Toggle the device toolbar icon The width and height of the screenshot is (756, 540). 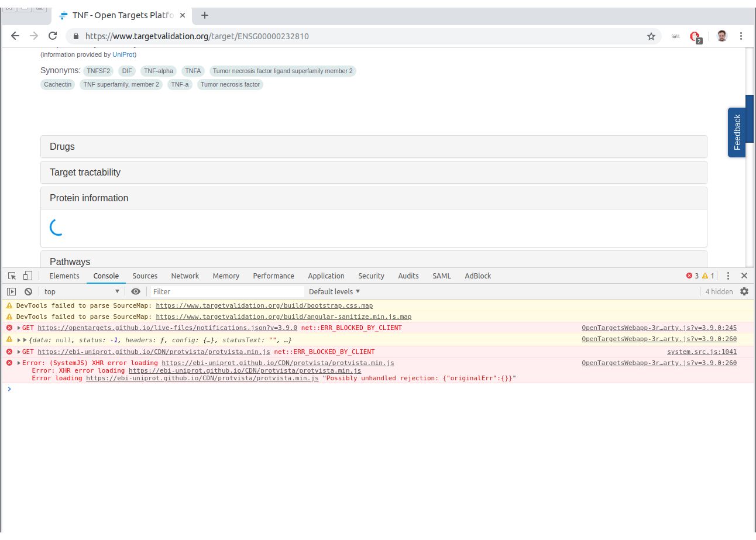pyautogui.click(x=27, y=275)
